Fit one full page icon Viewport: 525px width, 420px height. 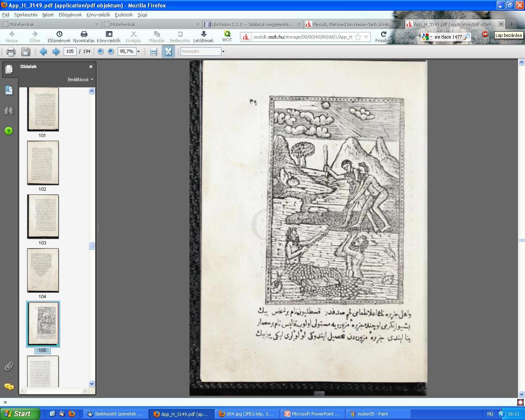coord(168,52)
